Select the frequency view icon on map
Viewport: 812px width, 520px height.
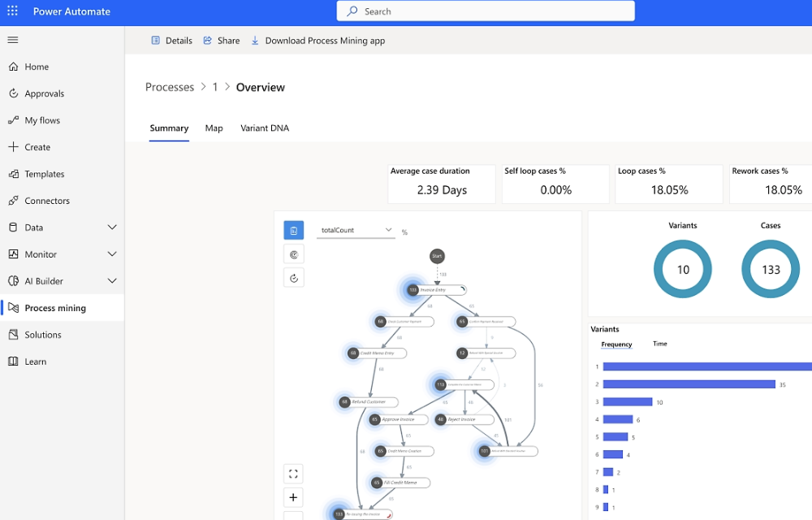click(294, 231)
